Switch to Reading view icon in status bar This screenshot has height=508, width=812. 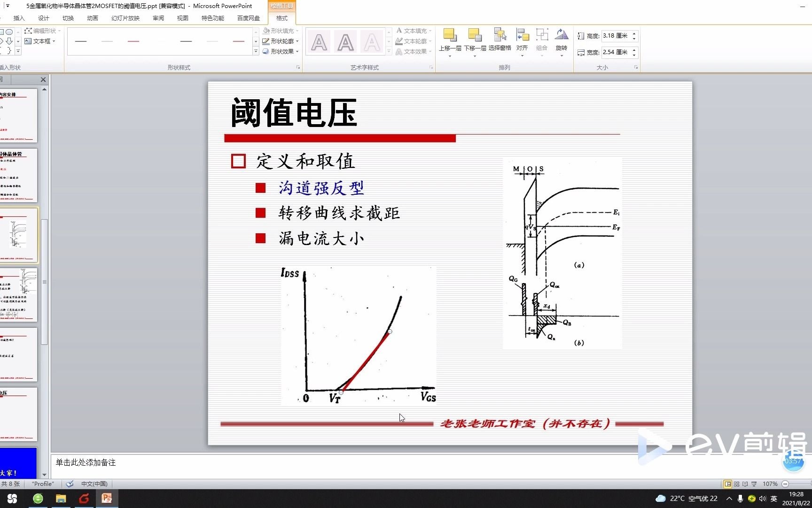coord(745,484)
